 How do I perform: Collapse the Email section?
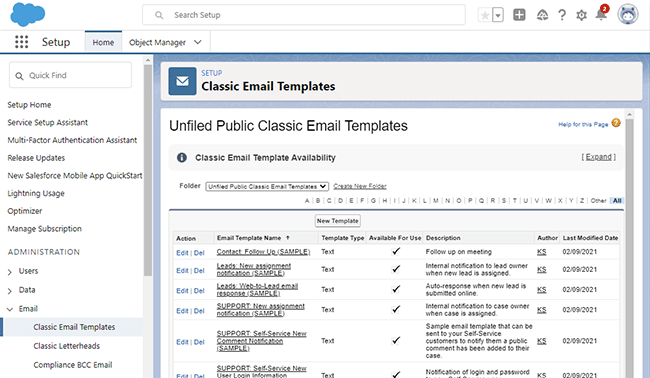pyautogui.click(x=10, y=309)
